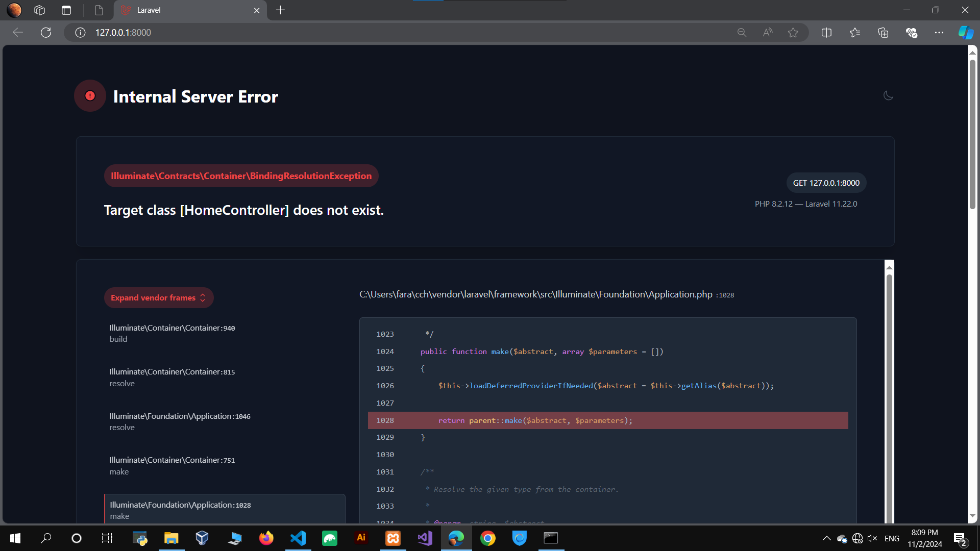Launch Firefox from taskbar
This screenshot has width=980, height=551.
pos(266,538)
